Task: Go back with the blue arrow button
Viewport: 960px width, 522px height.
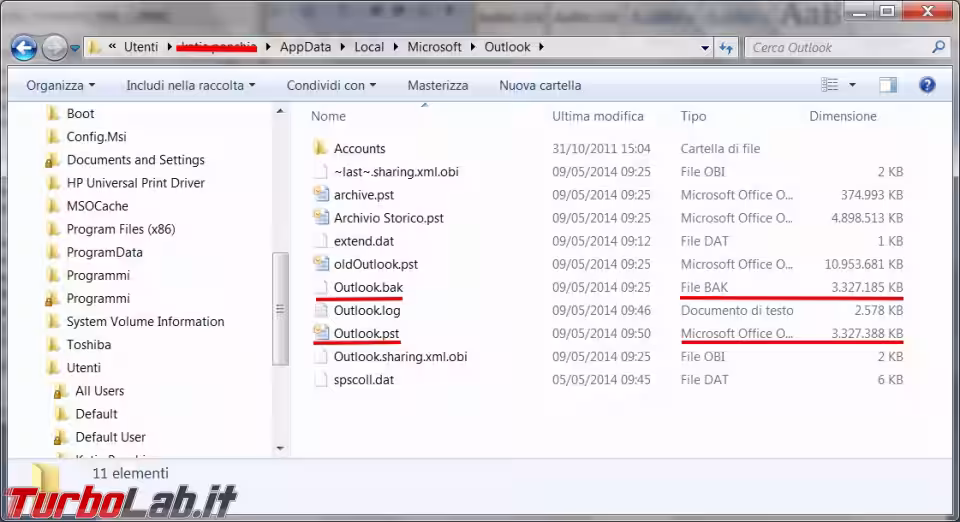Action: tap(24, 47)
